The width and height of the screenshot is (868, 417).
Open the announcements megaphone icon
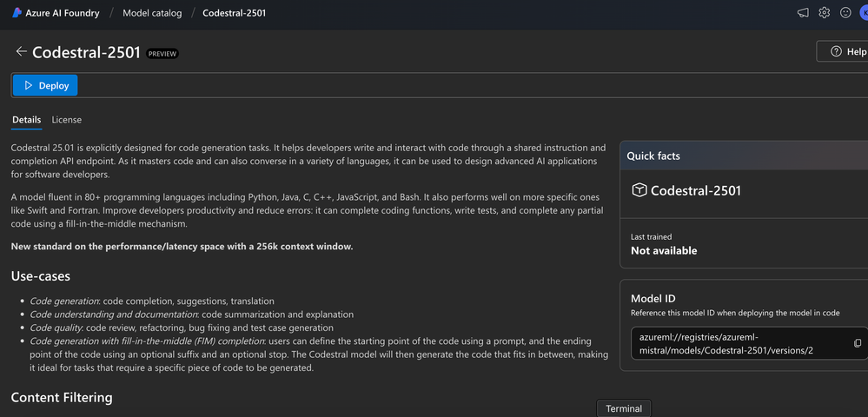(803, 13)
